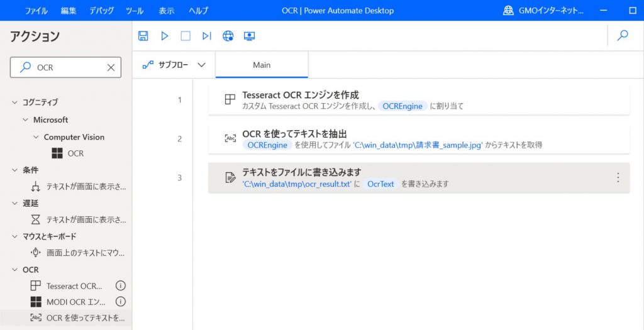Collapse the 遅延 group
This screenshot has height=330, width=644.
pos(15,203)
